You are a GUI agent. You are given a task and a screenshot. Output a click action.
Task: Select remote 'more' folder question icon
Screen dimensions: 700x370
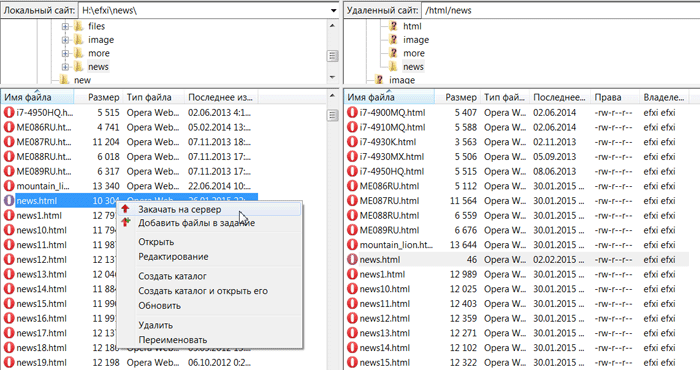coord(393,53)
